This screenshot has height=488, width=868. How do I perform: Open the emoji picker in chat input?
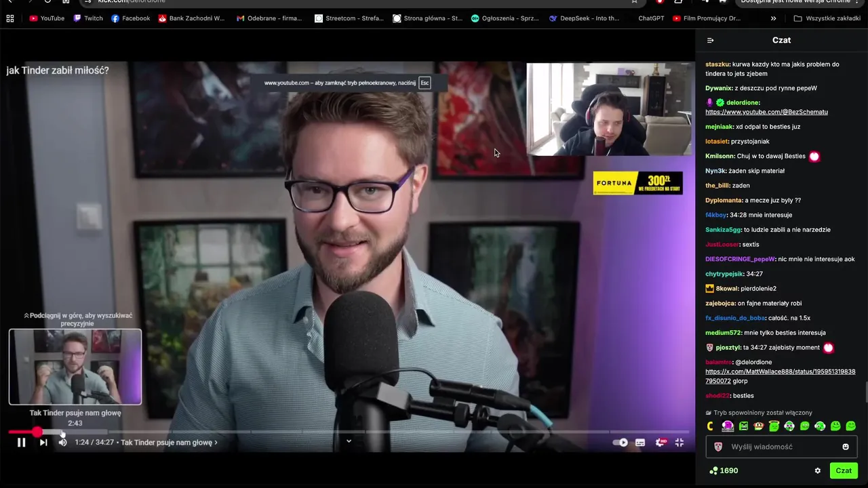pyautogui.click(x=846, y=447)
